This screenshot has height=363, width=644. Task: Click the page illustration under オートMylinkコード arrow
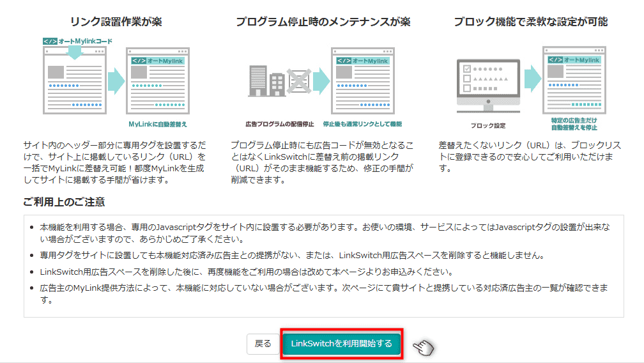pyautogui.click(x=75, y=80)
